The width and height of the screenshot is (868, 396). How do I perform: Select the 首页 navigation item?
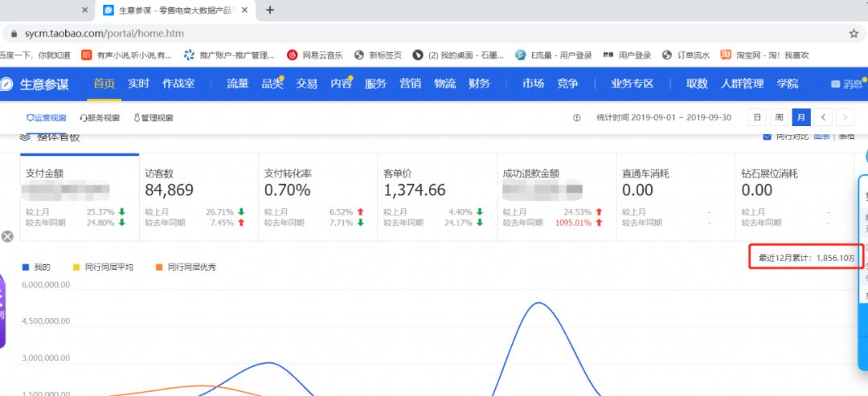[x=104, y=84]
